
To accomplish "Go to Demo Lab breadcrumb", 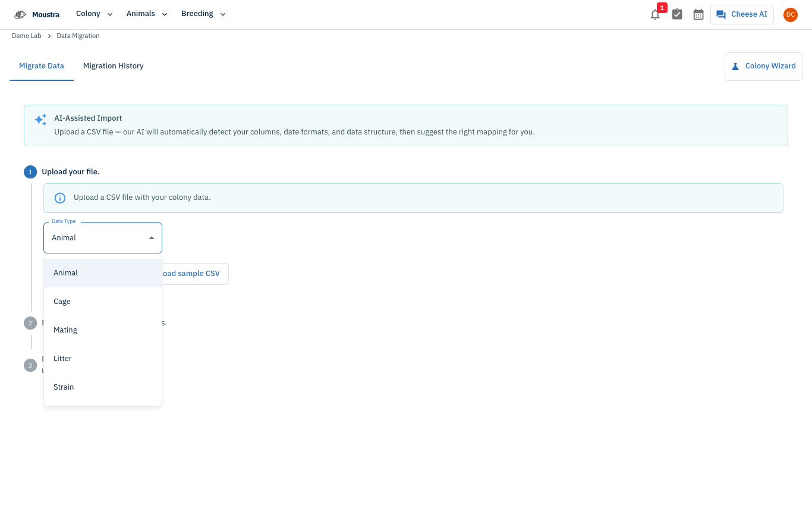I will 27,36.
